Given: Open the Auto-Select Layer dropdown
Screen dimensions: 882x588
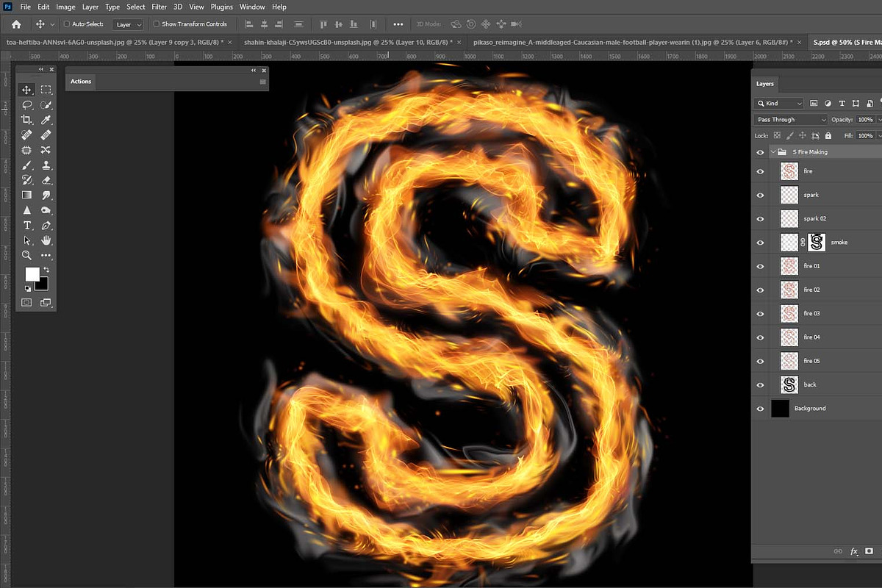Looking at the screenshot, I should [x=129, y=24].
